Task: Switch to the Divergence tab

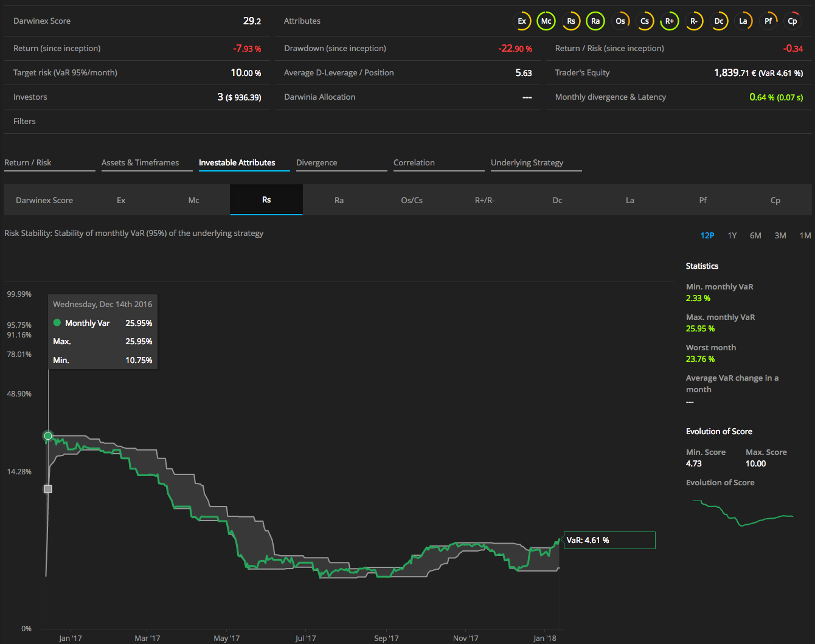Action: tap(342, 163)
